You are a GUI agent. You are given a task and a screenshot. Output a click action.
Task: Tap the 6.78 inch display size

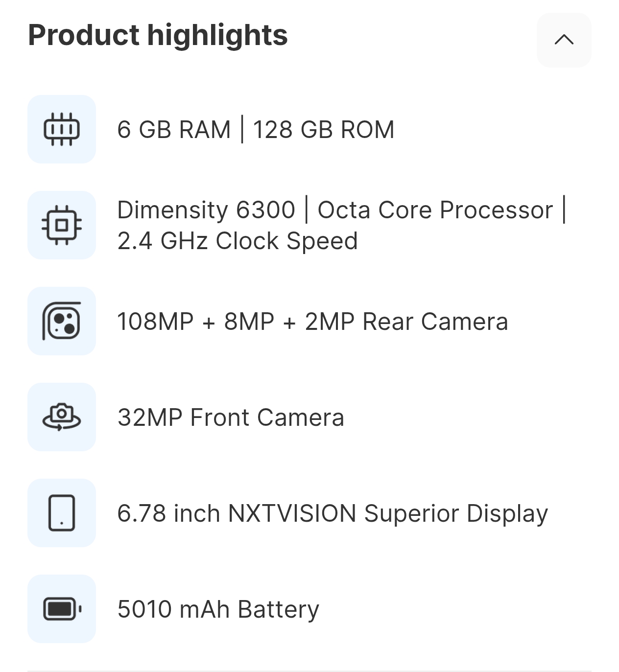(168, 513)
